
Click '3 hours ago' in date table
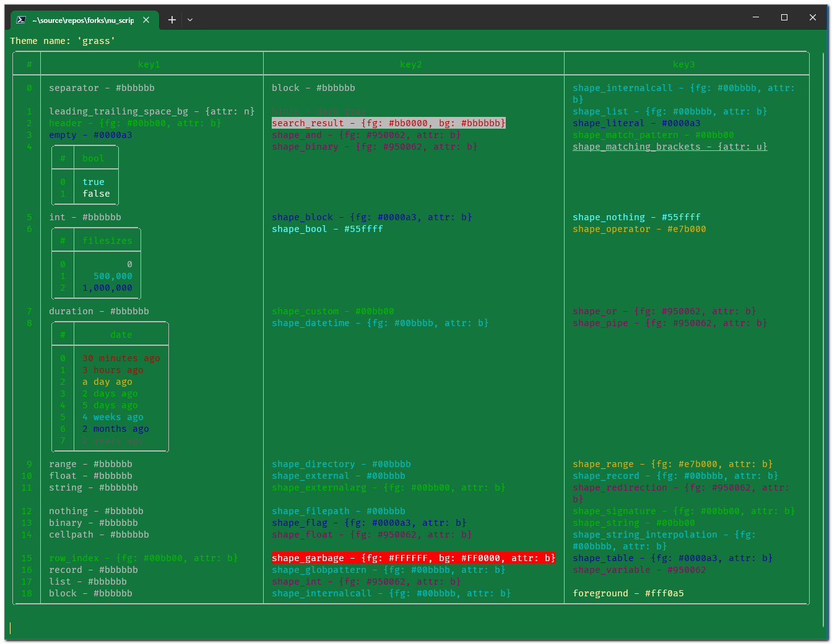[113, 370]
